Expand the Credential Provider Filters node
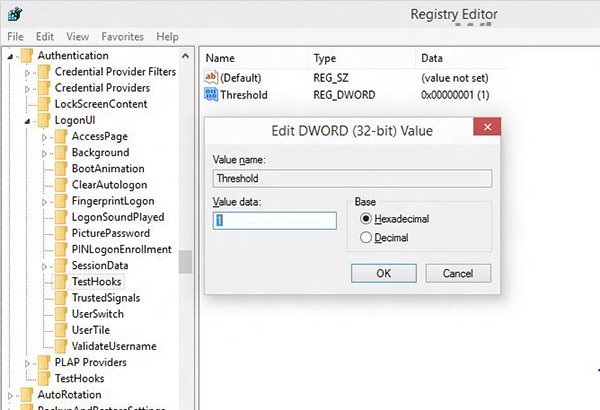The width and height of the screenshot is (600, 410). click(27, 72)
